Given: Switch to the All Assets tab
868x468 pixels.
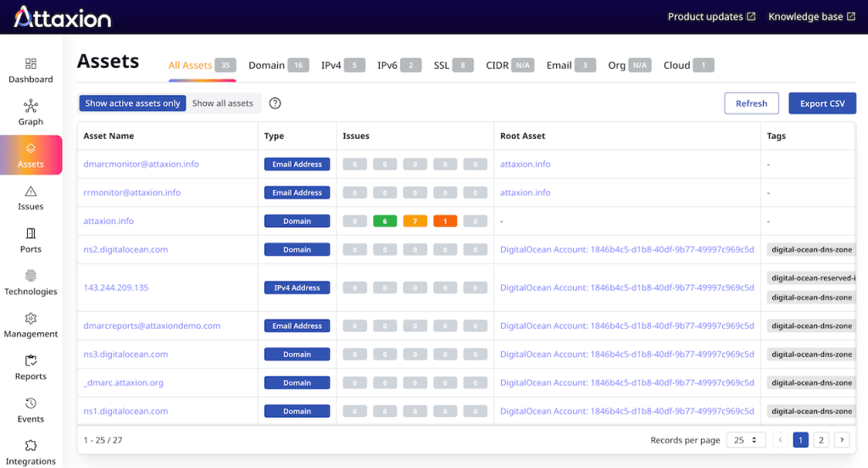Looking at the screenshot, I should coord(202,65).
